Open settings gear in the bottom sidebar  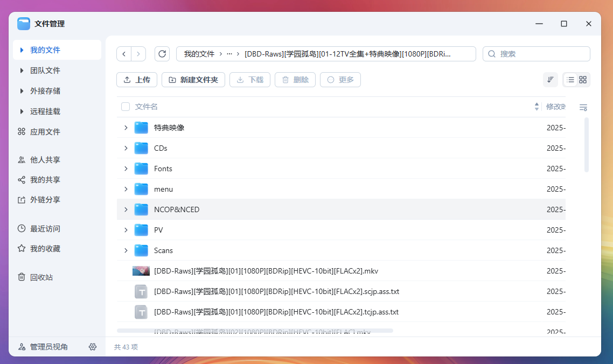tap(93, 347)
